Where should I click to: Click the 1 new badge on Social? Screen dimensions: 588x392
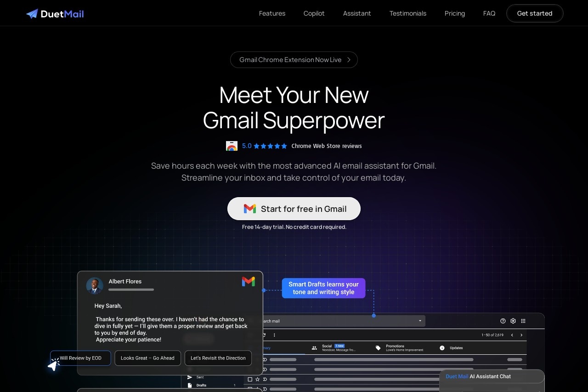coord(339,346)
